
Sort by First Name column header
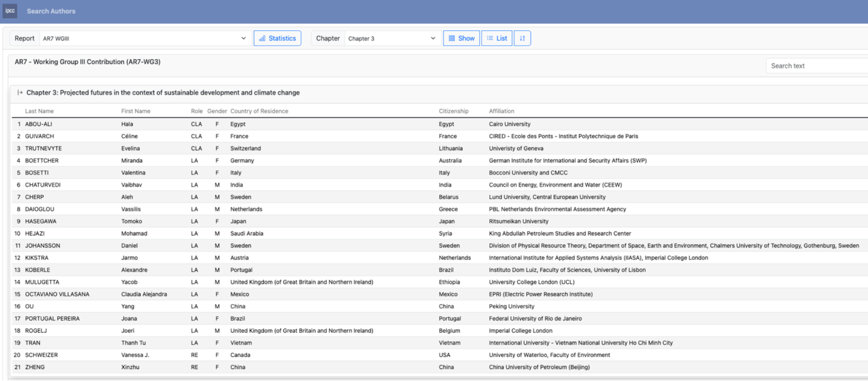point(136,111)
